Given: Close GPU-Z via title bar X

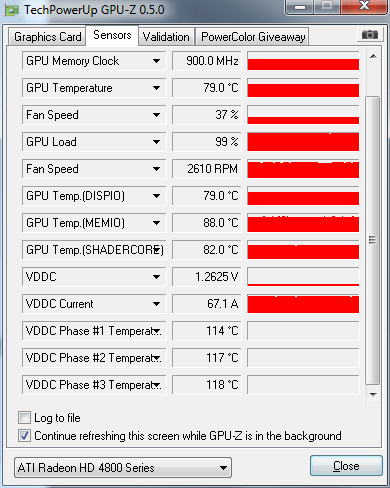Looking at the screenshot, I should point(364,6).
